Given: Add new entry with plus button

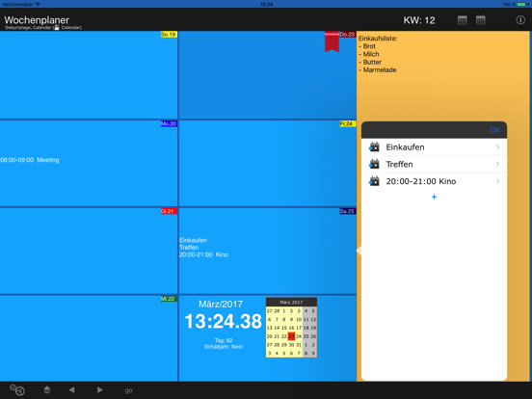Looking at the screenshot, I should pyautogui.click(x=434, y=197).
